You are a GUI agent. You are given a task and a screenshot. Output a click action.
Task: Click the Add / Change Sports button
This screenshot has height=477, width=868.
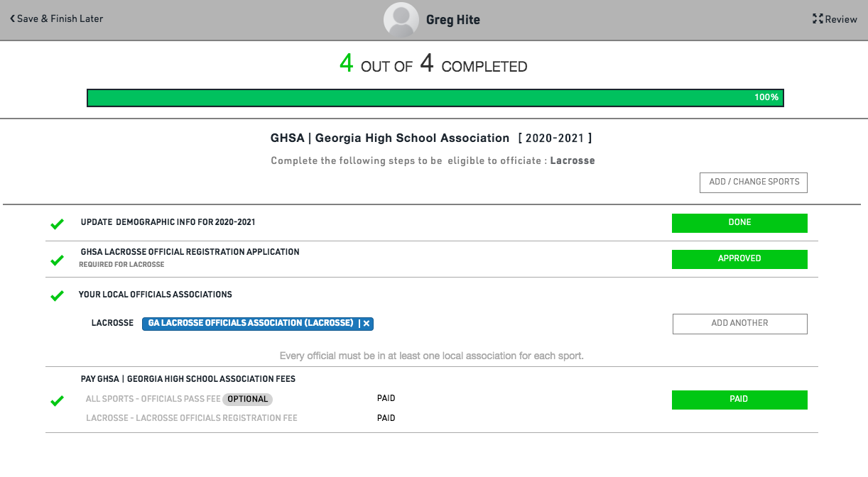pyautogui.click(x=754, y=182)
